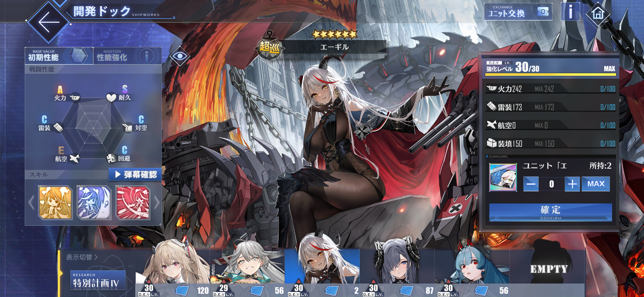Open the info 'i' button at top right
Image resolution: width=644 pixels, height=297 pixels.
point(570,12)
